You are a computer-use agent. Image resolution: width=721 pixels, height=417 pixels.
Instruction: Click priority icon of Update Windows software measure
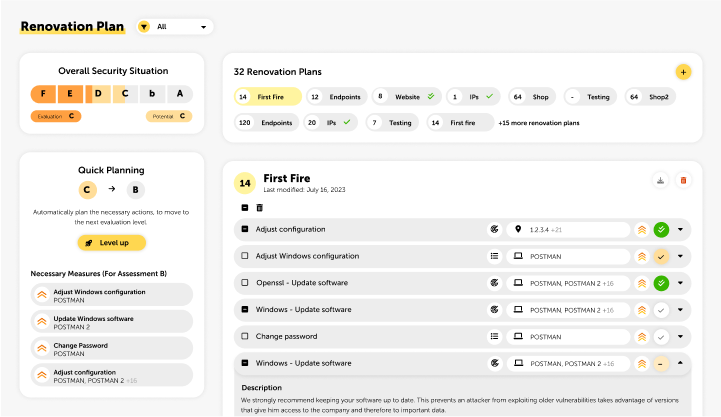pos(42,322)
